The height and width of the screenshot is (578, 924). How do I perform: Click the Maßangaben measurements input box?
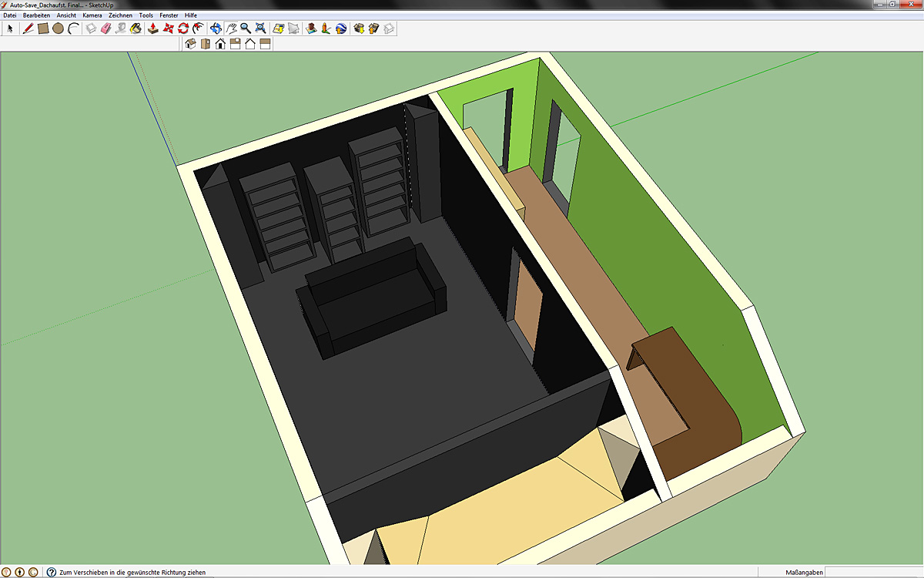pos(873,572)
